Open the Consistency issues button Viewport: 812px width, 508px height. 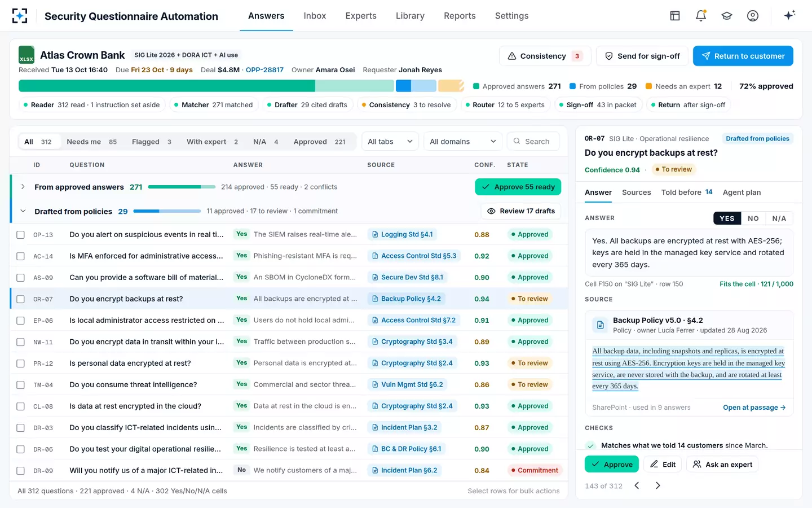tap(545, 56)
